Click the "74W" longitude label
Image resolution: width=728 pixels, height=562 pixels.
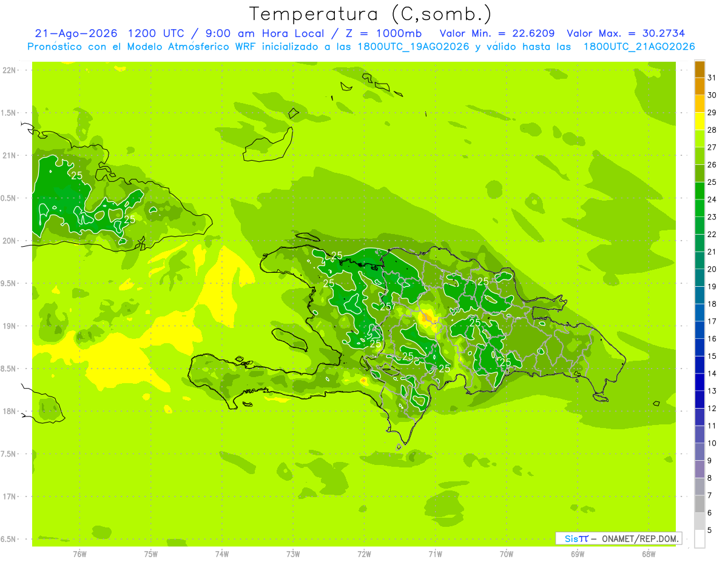(x=222, y=554)
